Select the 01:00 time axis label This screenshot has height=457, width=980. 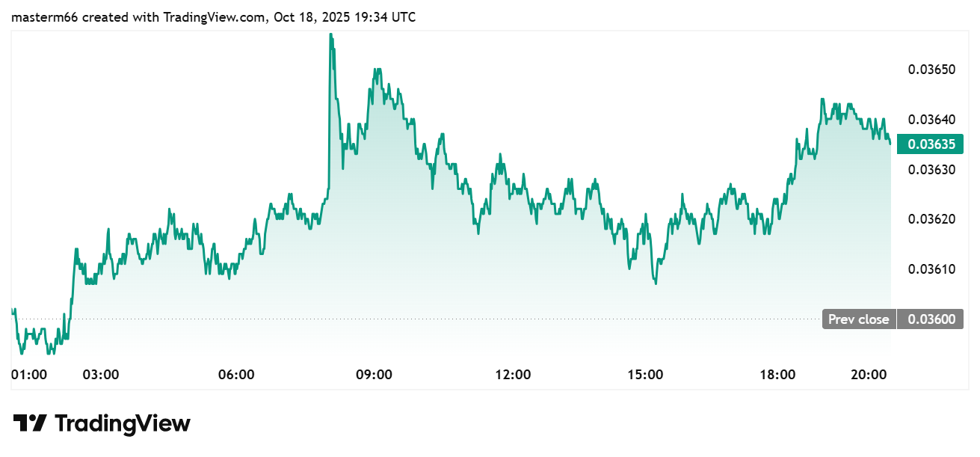pyautogui.click(x=30, y=374)
